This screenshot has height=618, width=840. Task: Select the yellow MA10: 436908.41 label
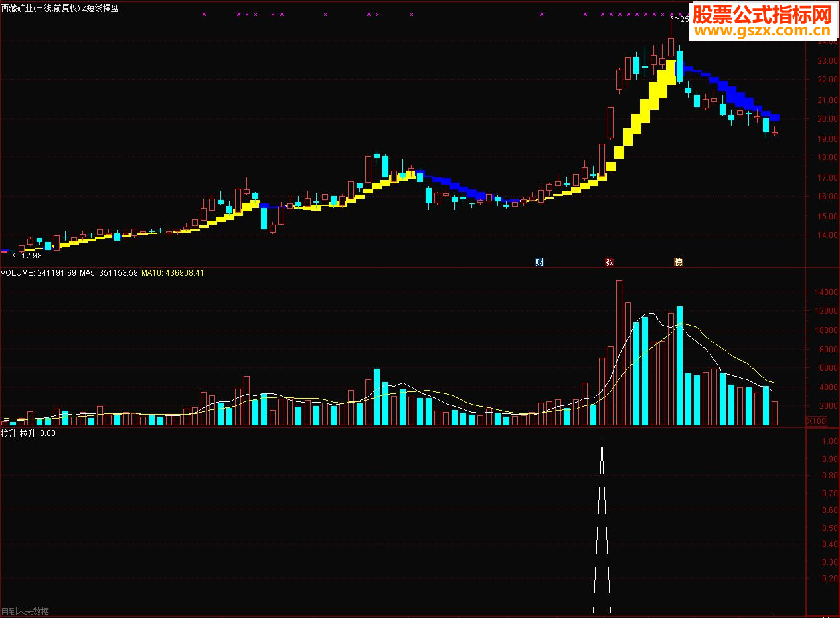173,273
